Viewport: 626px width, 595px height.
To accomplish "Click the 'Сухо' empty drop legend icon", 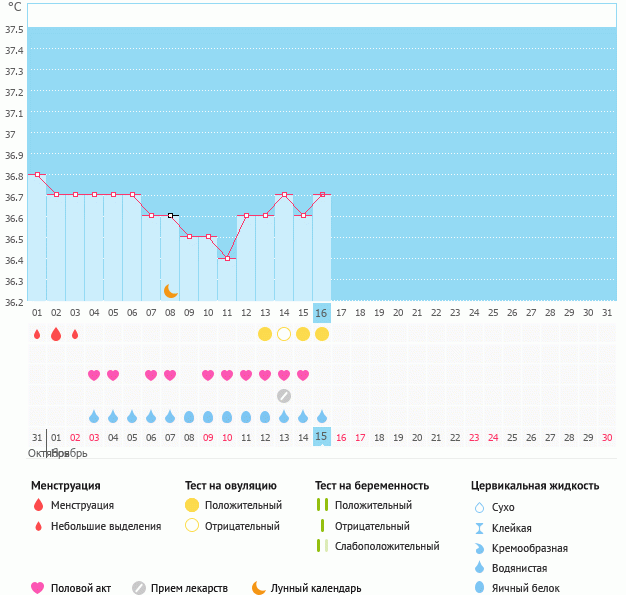I will point(481,508).
